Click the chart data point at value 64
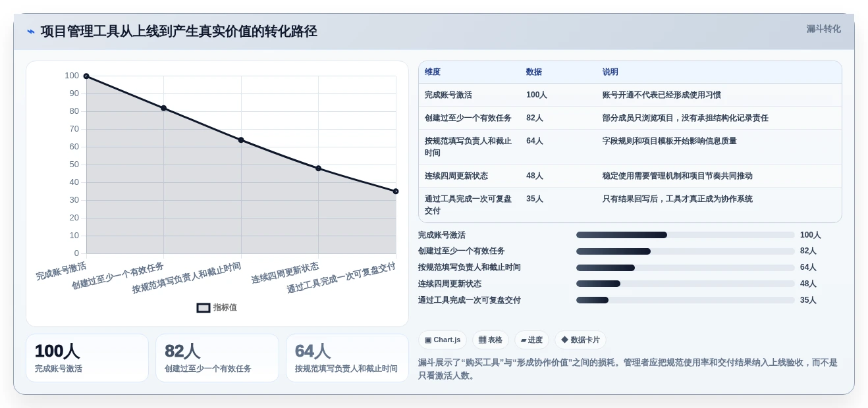868x408 pixels. [241, 140]
